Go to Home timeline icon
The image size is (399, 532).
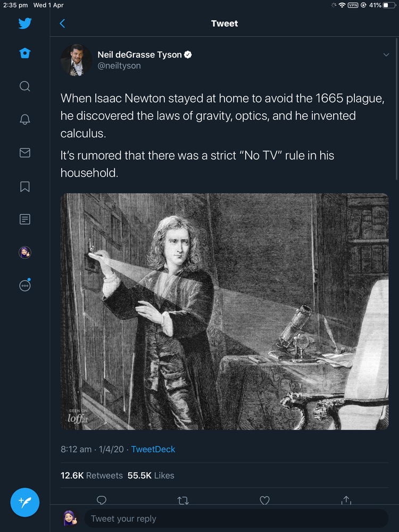pos(24,53)
